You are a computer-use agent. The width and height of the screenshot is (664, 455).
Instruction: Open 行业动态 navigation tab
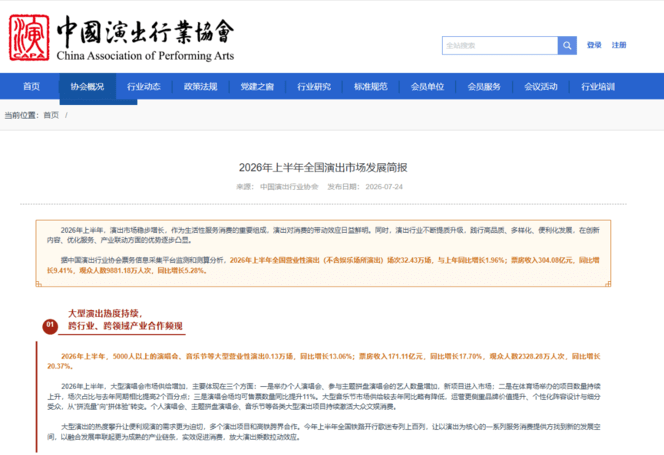click(x=144, y=86)
